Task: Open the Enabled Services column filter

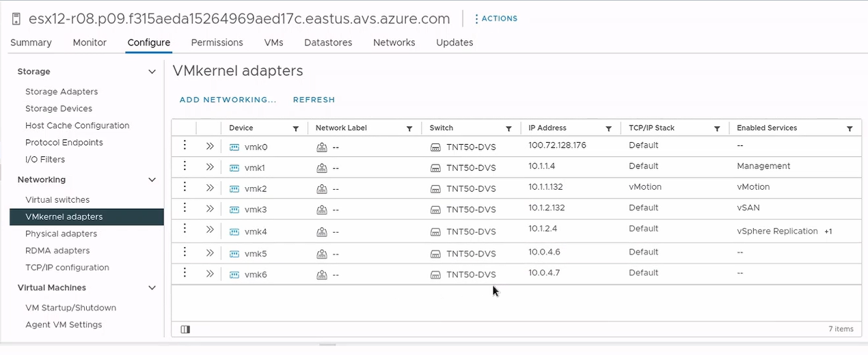Action: (x=850, y=128)
